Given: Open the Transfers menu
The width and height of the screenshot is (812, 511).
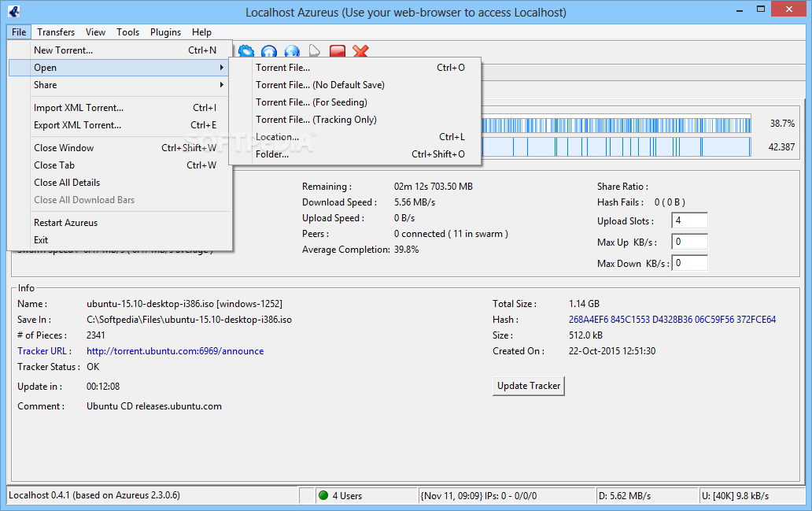Looking at the screenshot, I should [x=56, y=32].
